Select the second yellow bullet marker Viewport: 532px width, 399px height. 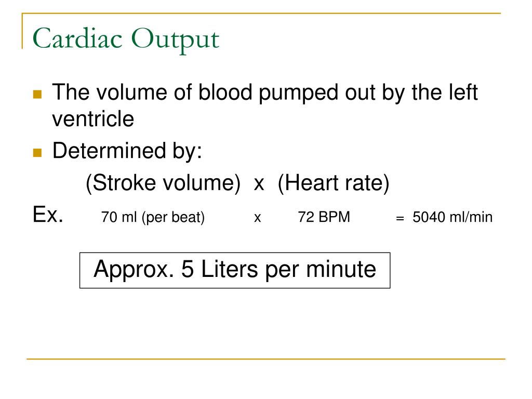tap(37, 153)
